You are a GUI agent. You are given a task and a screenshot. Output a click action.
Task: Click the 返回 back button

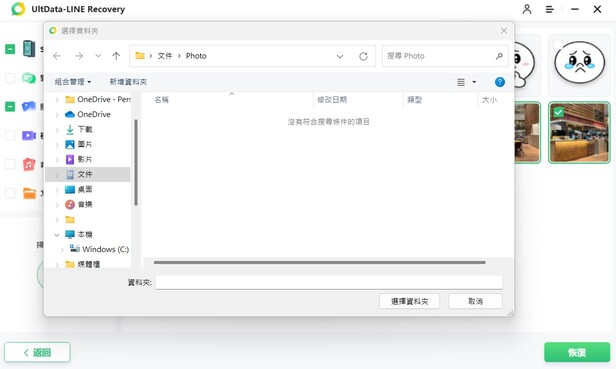pos(37,352)
